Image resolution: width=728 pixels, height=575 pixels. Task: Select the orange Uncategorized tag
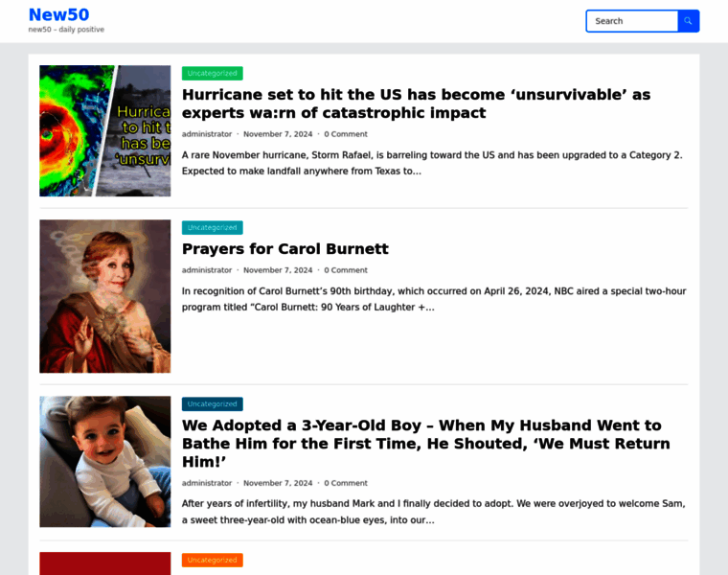pyautogui.click(x=213, y=560)
